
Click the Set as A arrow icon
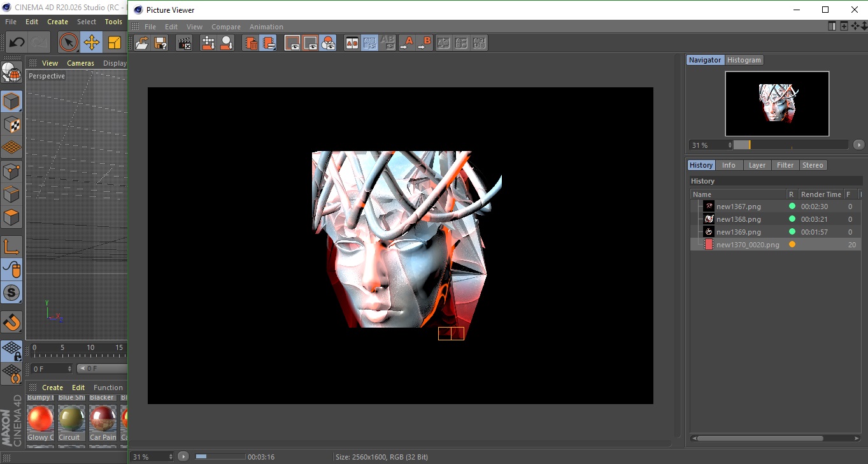(x=406, y=43)
